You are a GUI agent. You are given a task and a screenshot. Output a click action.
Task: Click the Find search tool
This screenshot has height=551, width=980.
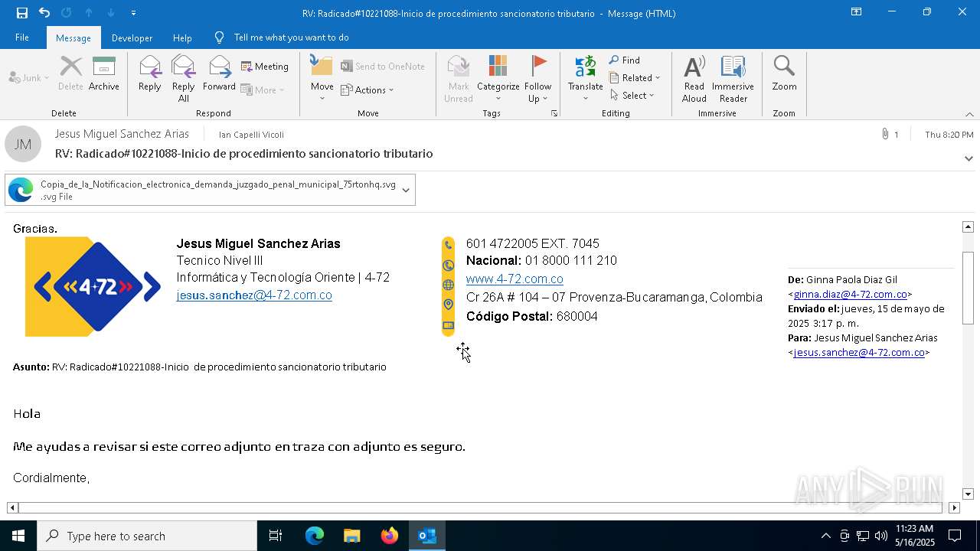click(625, 60)
